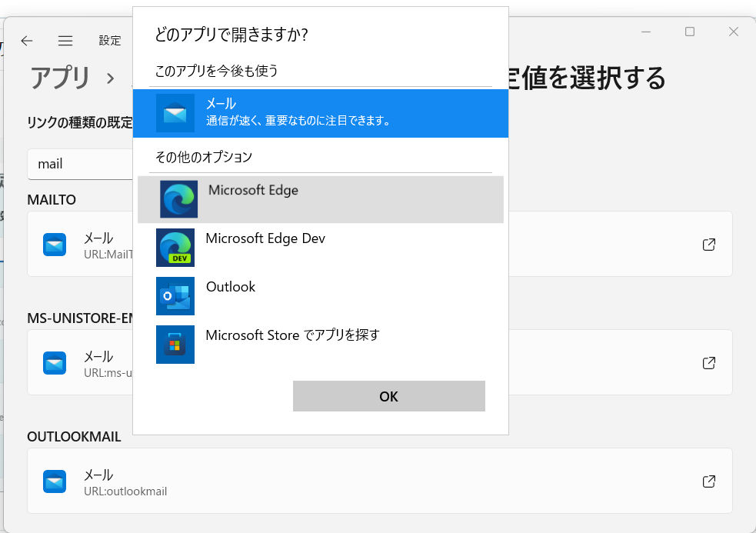Click the 設定 window title
756x533 pixels.
[110, 41]
